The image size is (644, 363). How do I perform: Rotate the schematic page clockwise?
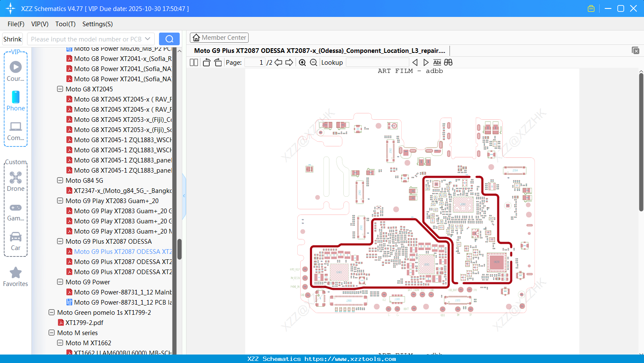pos(218,63)
